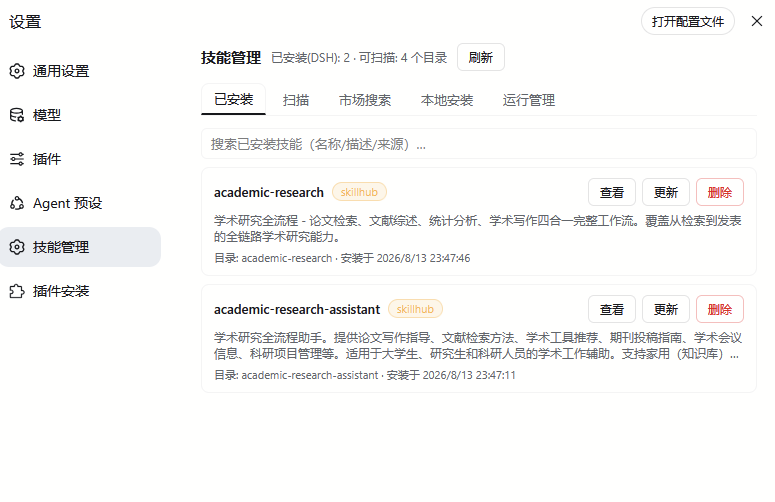Screen dimensions: 775x502
Task: Click the academic-research skill title
Action: [268, 192]
